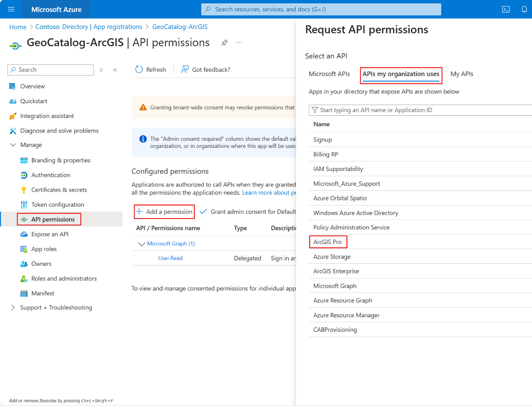
Task: Click the Quickstart cloud icon
Action: click(13, 101)
